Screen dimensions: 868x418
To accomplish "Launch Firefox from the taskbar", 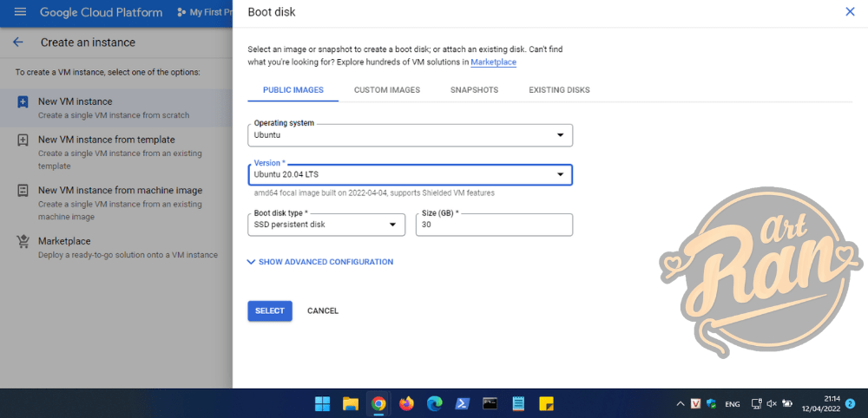I will click(x=407, y=403).
